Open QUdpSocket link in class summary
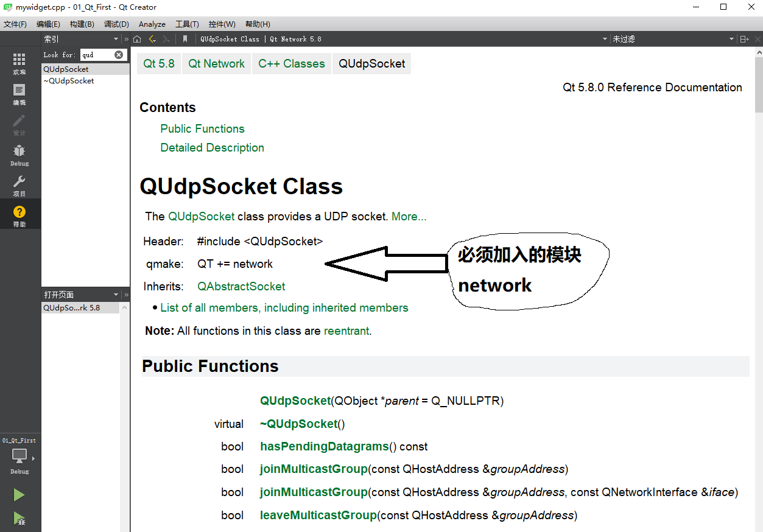763x532 pixels. pos(202,217)
